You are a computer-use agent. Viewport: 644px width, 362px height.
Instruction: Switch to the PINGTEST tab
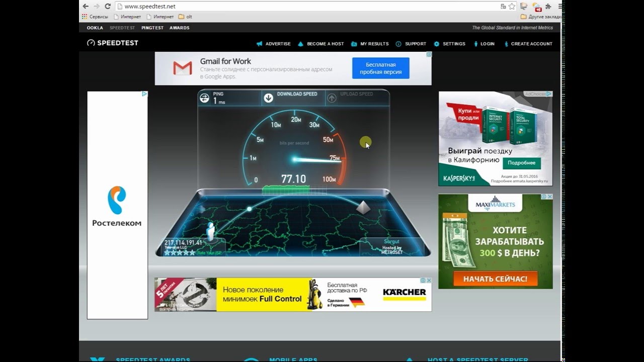point(152,28)
